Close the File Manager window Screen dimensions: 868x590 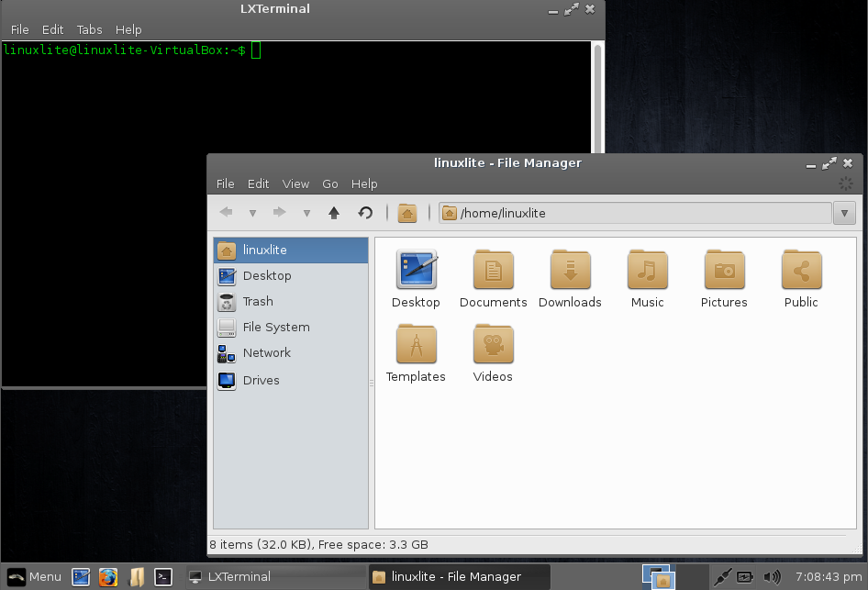click(848, 163)
